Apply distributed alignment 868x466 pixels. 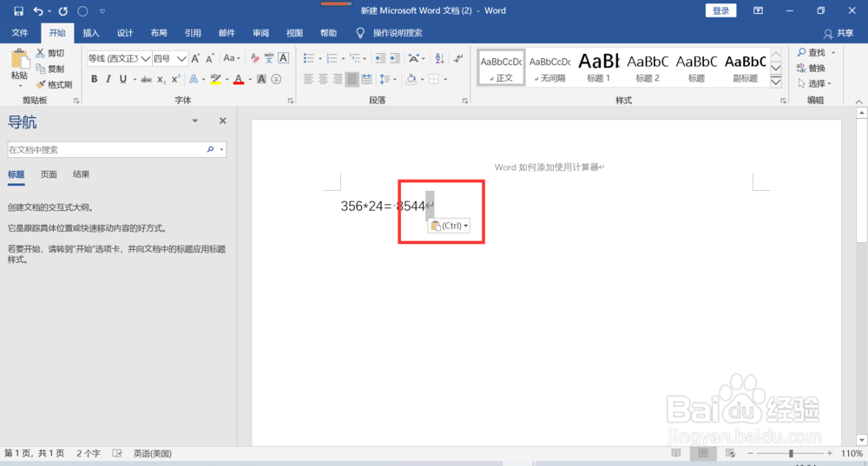coord(366,79)
